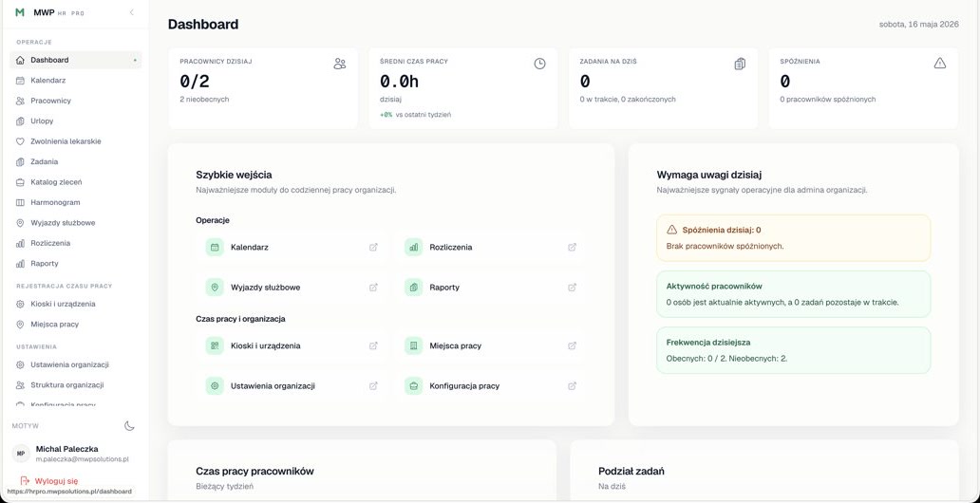Click the Podział zadań heading

[631, 471]
